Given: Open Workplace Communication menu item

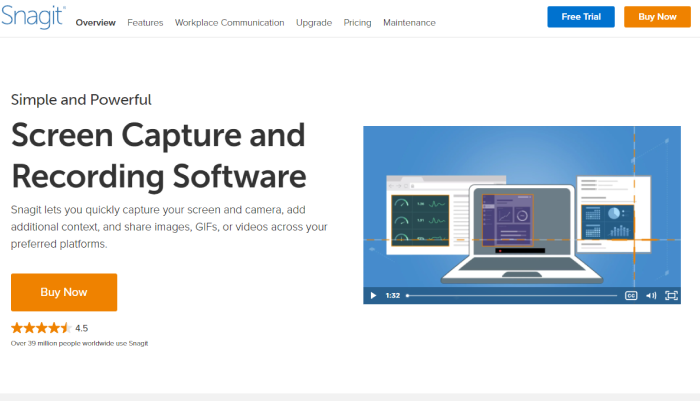Looking at the screenshot, I should point(229,23).
